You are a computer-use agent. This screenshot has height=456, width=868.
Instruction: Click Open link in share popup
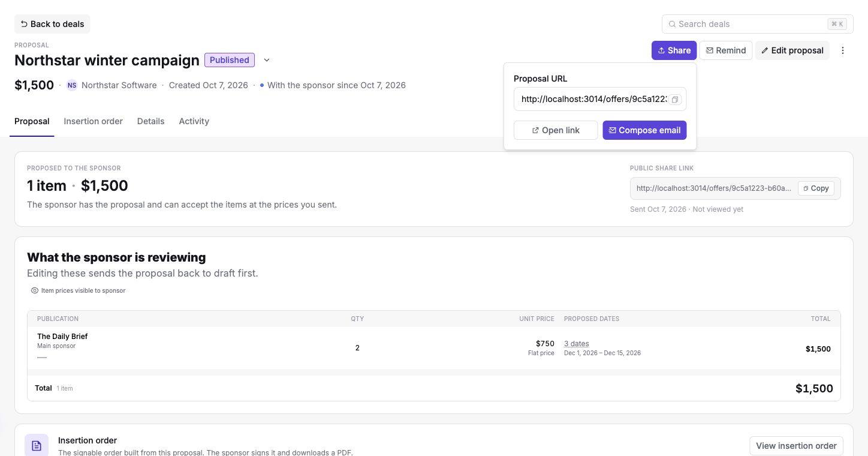pyautogui.click(x=556, y=130)
